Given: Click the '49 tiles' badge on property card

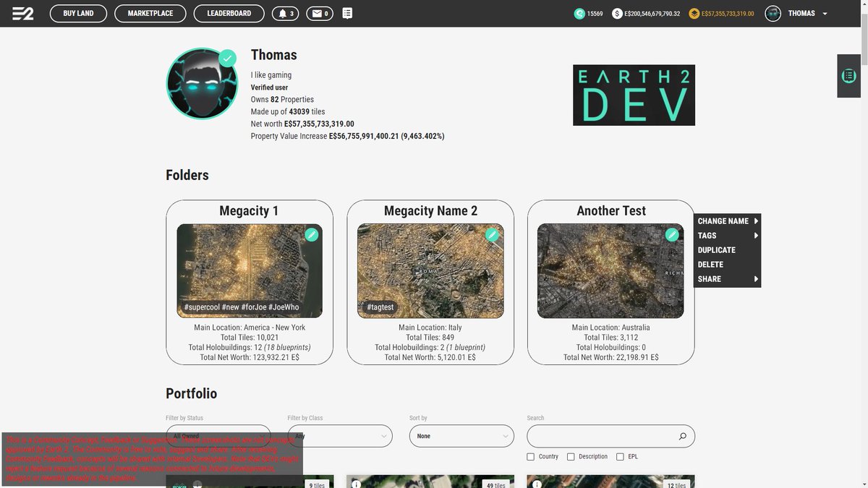Looking at the screenshot, I should (x=495, y=485).
